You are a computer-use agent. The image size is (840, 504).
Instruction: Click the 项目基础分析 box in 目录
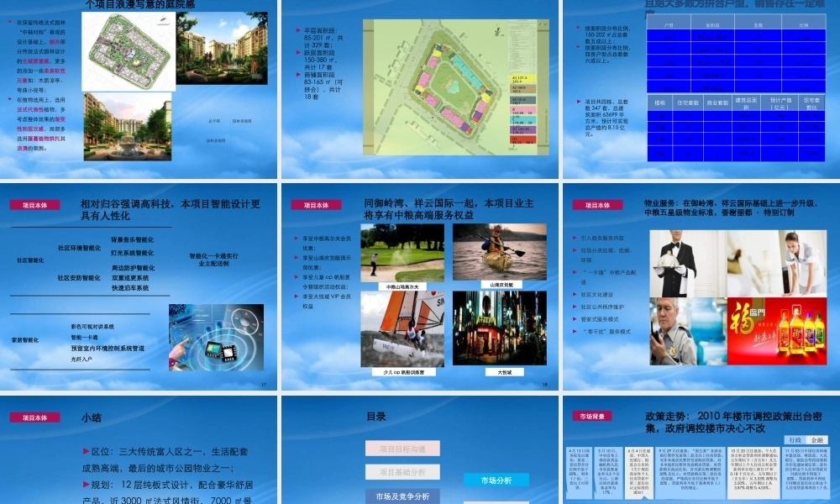click(x=402, y=472)
